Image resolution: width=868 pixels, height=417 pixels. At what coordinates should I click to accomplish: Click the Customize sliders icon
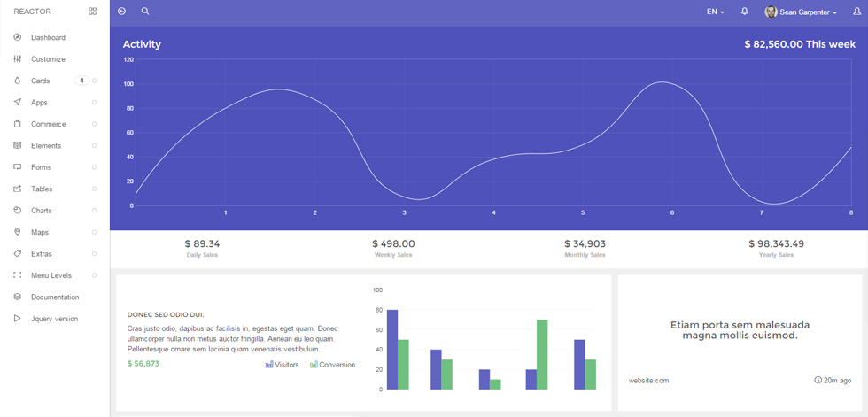point(17,59)
